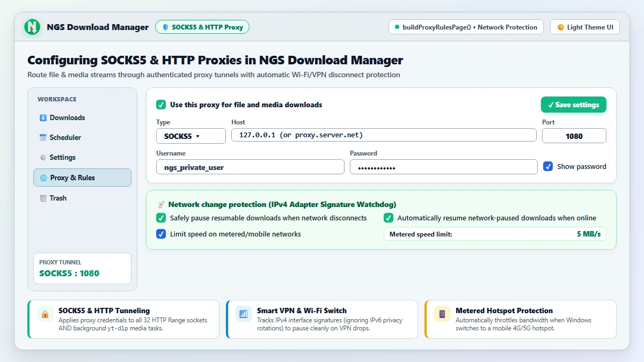Disable safely pausing downloads when network disconnects

[161, 218]
